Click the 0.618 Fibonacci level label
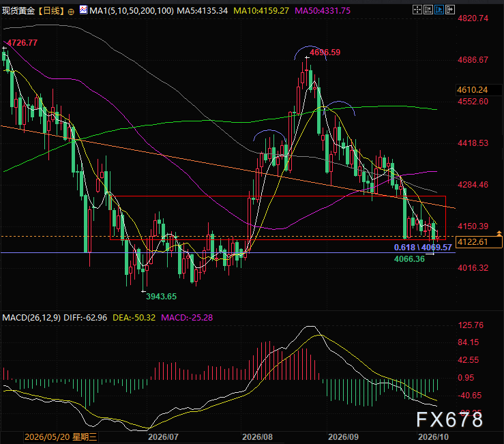Viewport: 504px width, 444px height. tap(404, 248)
